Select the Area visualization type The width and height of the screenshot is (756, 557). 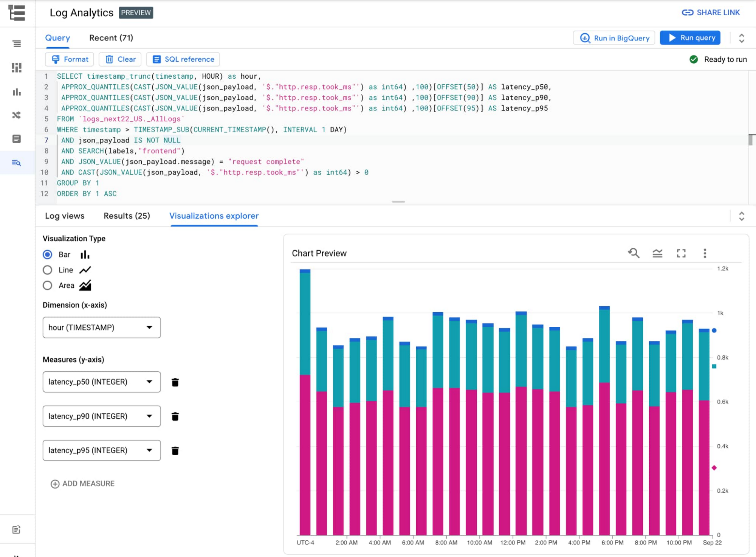pyautogui.click(x=47, y=285)
